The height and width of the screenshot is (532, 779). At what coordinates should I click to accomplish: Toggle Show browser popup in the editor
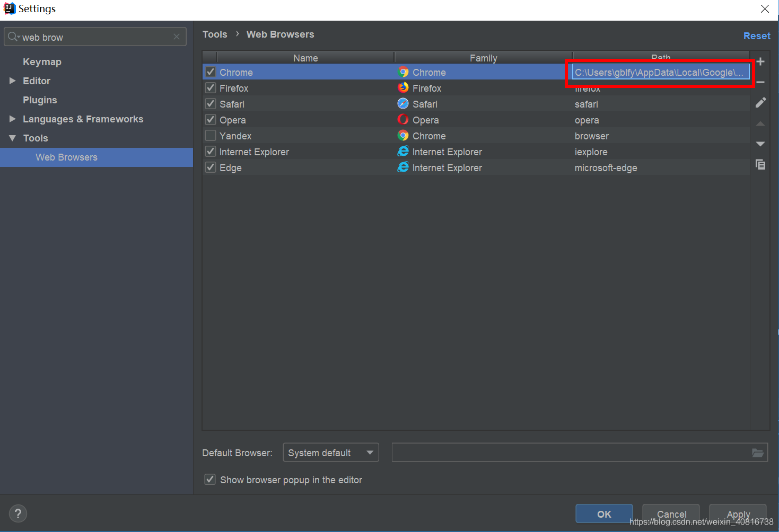(x=210, y=480)
